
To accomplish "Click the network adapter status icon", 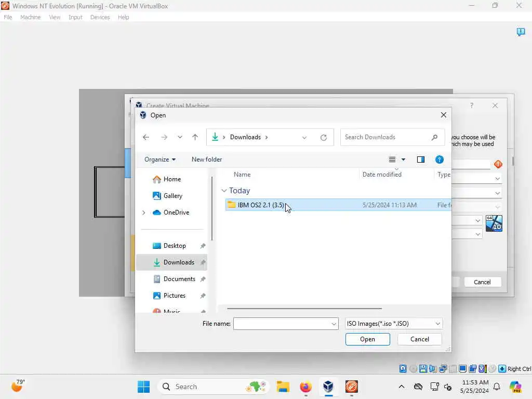I will [443, 369].
